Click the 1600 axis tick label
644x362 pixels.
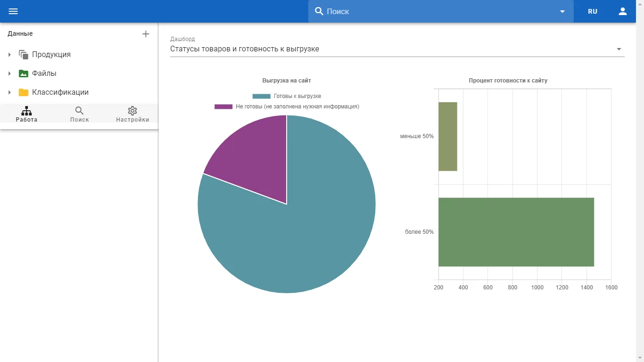611,288
